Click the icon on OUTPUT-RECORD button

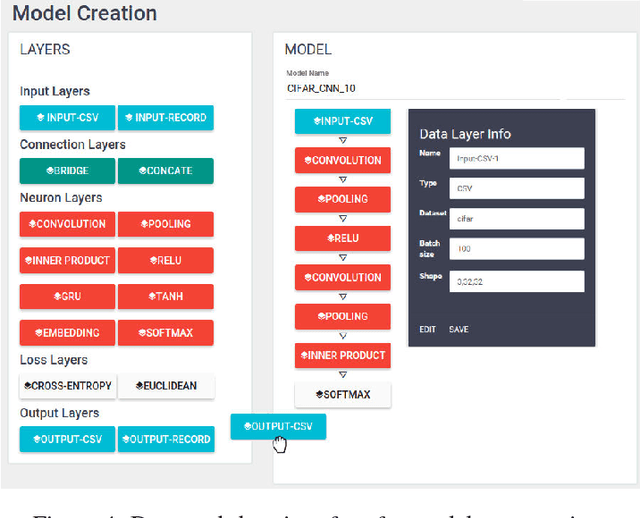tap(126, 439)
